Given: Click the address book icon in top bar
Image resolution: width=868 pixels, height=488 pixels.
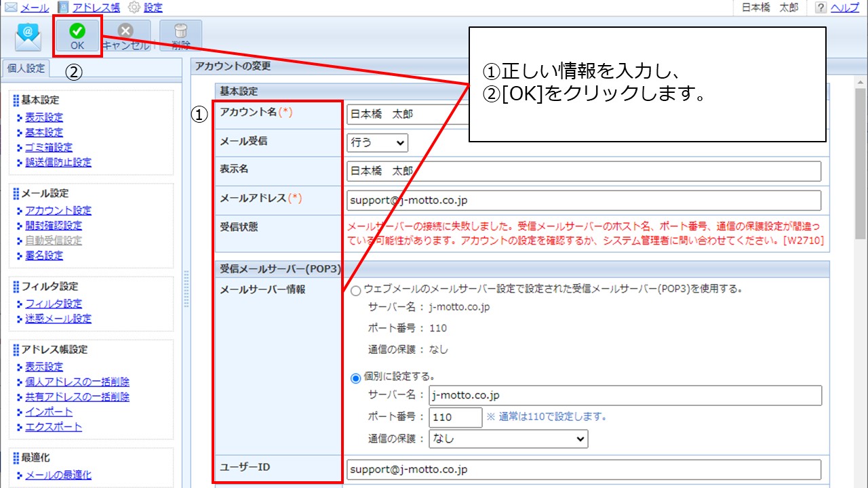Looking at the screenshot, I should (63, 7).
